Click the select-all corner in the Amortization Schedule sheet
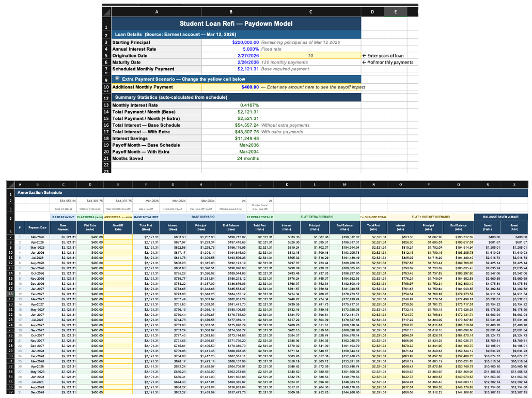Viewport: 532px width, 398px height. coord(10,185)
